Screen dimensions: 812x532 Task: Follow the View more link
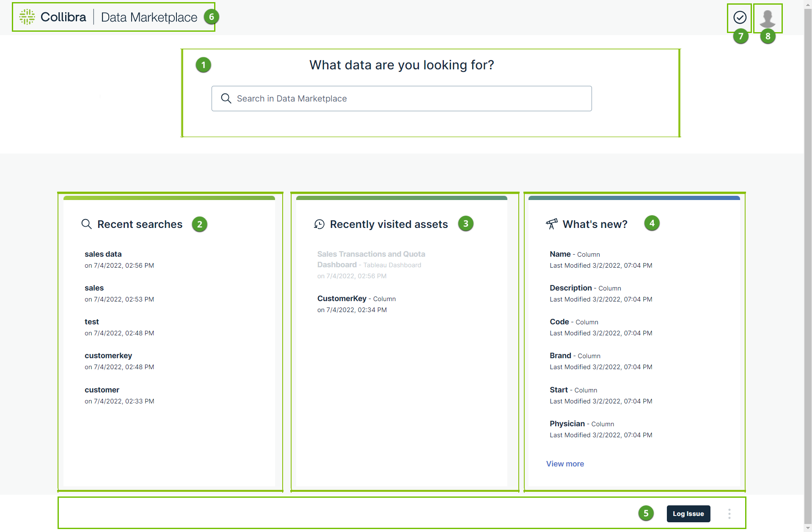[x=565, y=464]
